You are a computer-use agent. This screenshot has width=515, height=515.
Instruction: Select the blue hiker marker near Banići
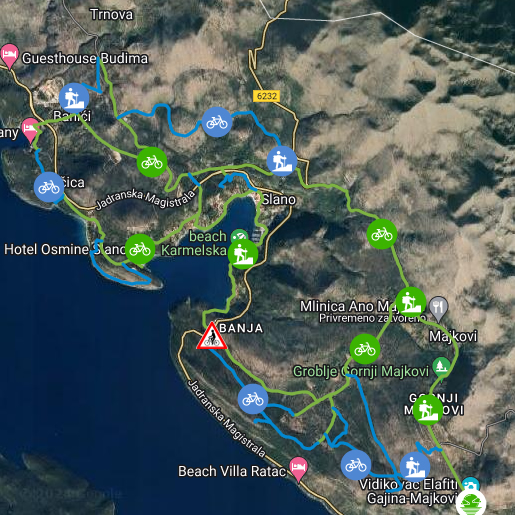pyautogui.click(x=74, y=98)
